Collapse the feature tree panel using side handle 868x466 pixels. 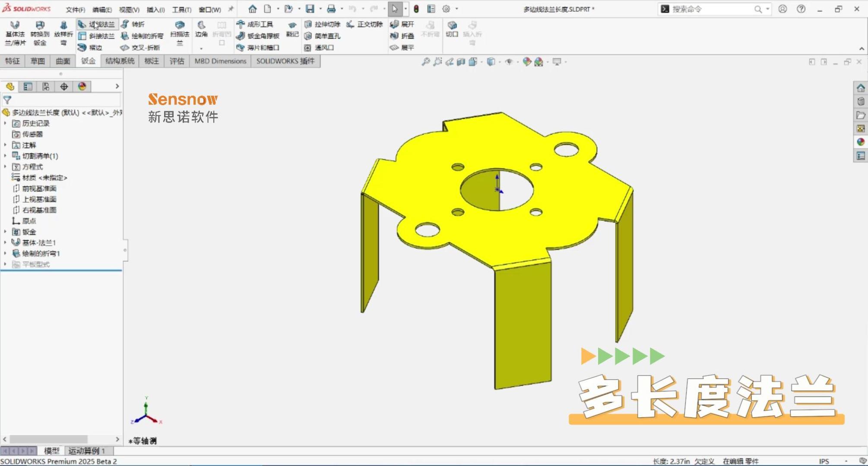(x=125, y=250)
